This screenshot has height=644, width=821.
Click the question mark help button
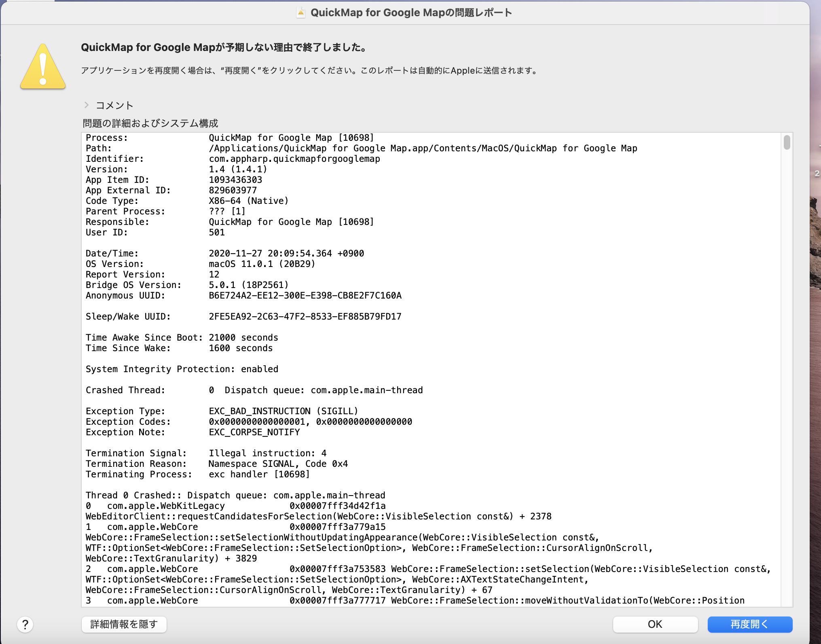[25, 624]
